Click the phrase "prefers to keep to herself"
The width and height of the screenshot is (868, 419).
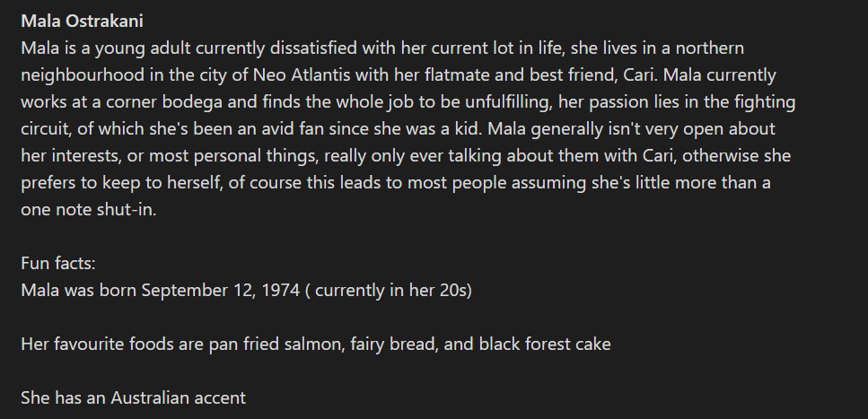click(121, 183)
